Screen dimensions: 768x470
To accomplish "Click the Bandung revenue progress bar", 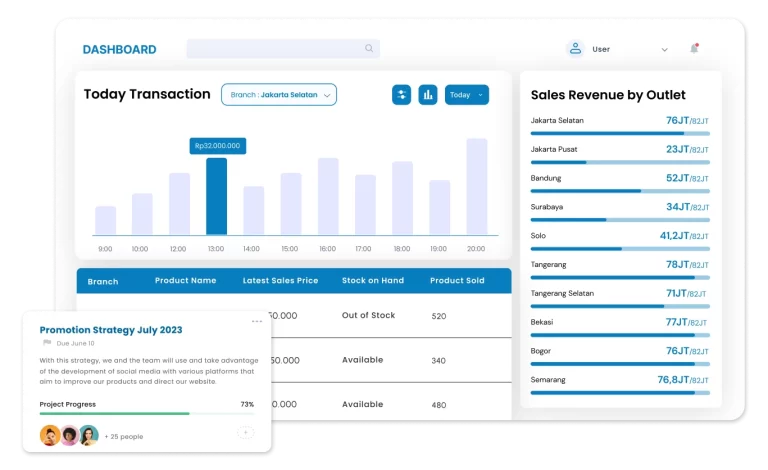I will [620, 191].
